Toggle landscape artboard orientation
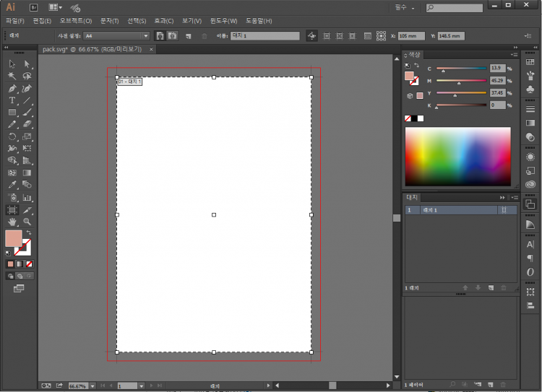 (x=172, y=35)
